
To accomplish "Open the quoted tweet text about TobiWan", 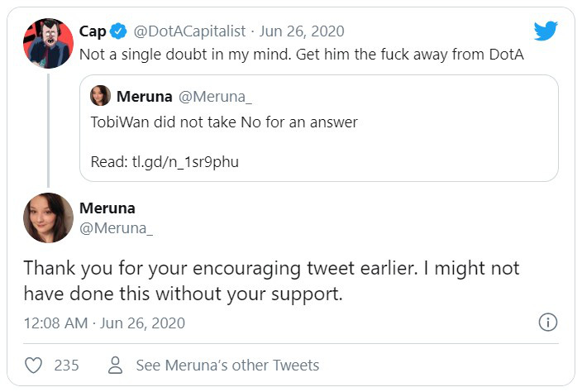I will click(224, 122).
